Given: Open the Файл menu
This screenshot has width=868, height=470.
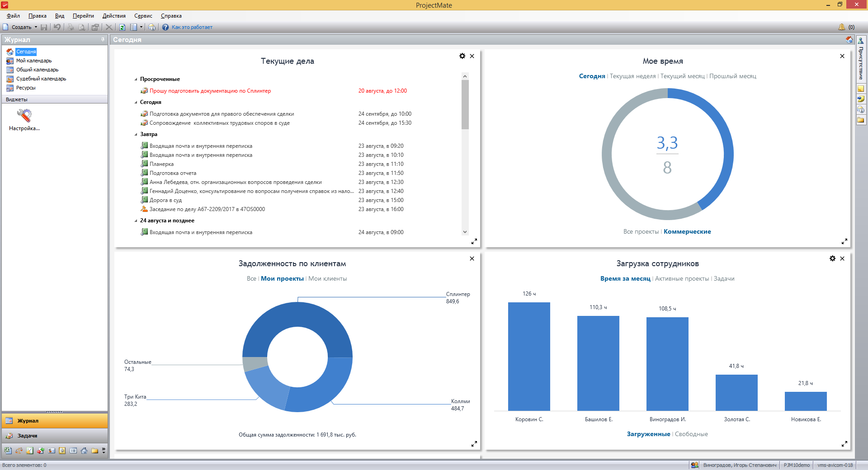Looking at the screenshot, I should click(13, 16).
